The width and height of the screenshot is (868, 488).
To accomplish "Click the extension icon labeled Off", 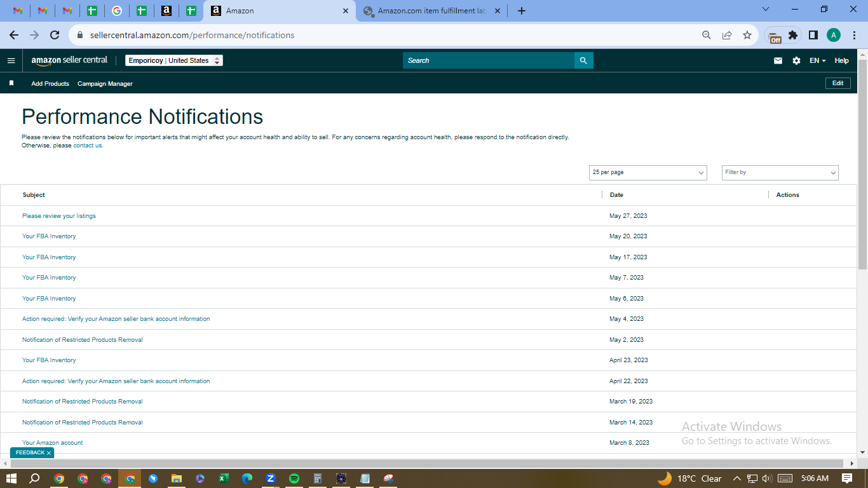I will point(773,36).
